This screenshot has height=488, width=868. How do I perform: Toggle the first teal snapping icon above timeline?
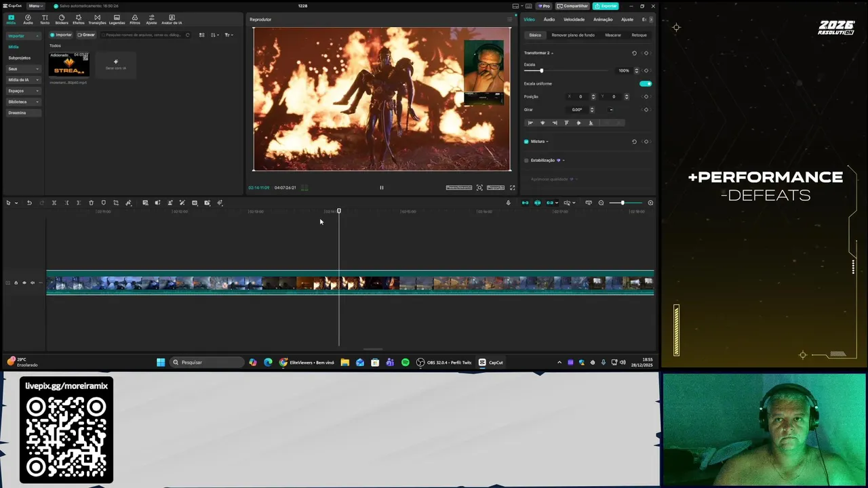click(525, 203)
